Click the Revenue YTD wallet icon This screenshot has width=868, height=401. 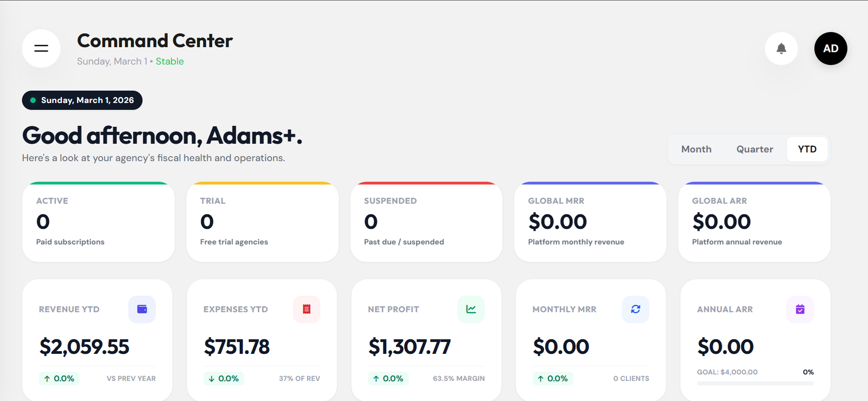coord(142,309)
